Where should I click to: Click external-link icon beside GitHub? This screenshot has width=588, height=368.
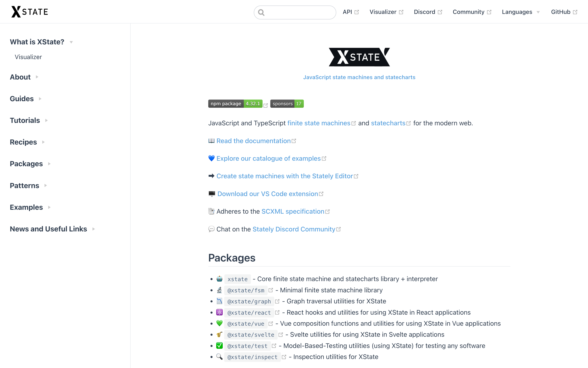click(575, 12)
